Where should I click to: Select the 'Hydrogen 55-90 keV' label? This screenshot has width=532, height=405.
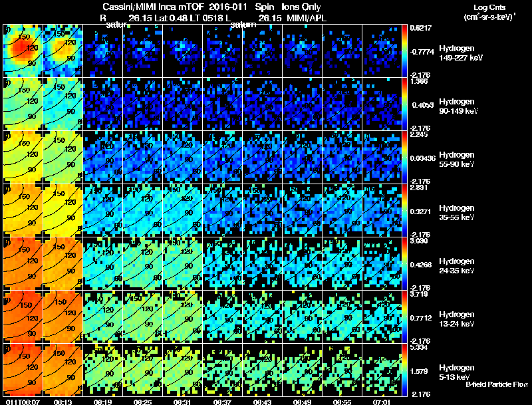click(457, 160)
